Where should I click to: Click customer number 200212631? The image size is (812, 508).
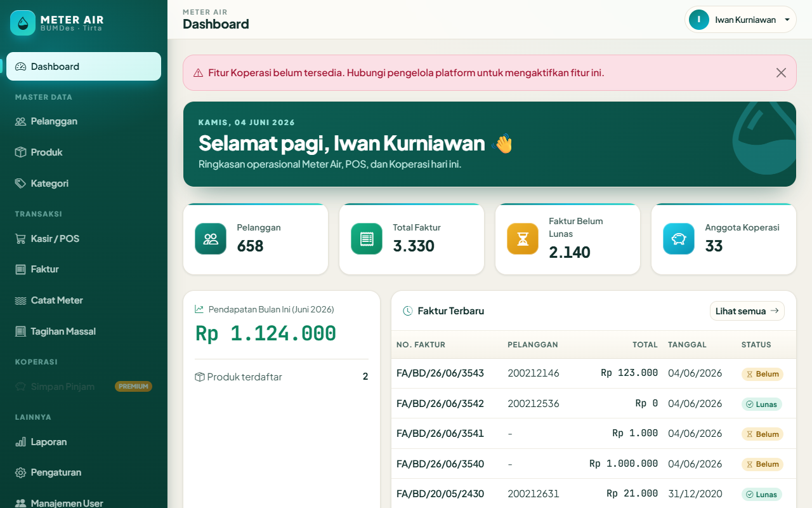tap(534, 494)
